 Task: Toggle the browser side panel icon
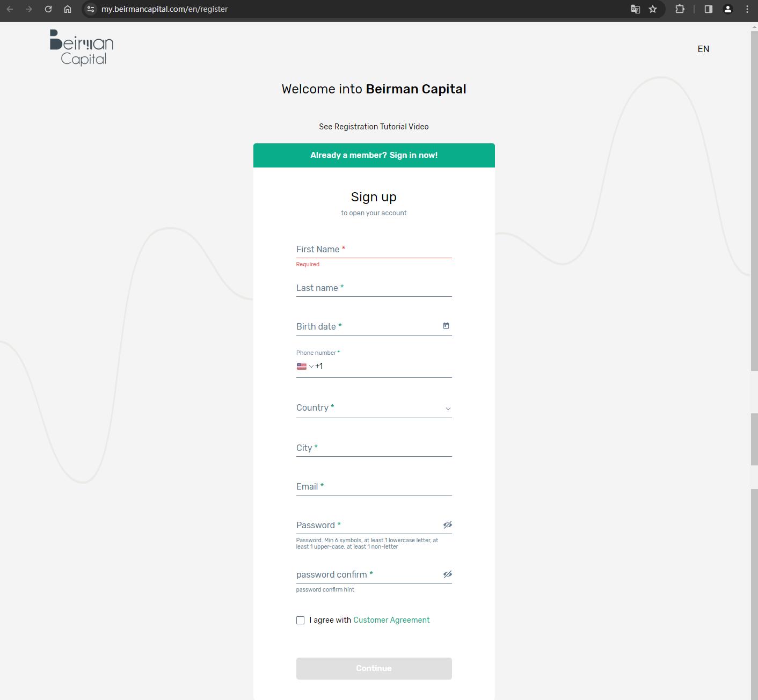[709, 9]
